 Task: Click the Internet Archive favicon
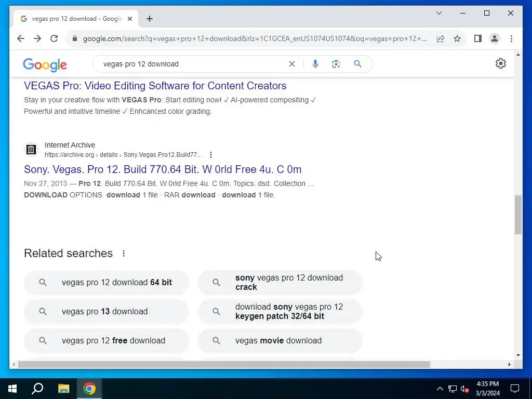tap(31, 149)
